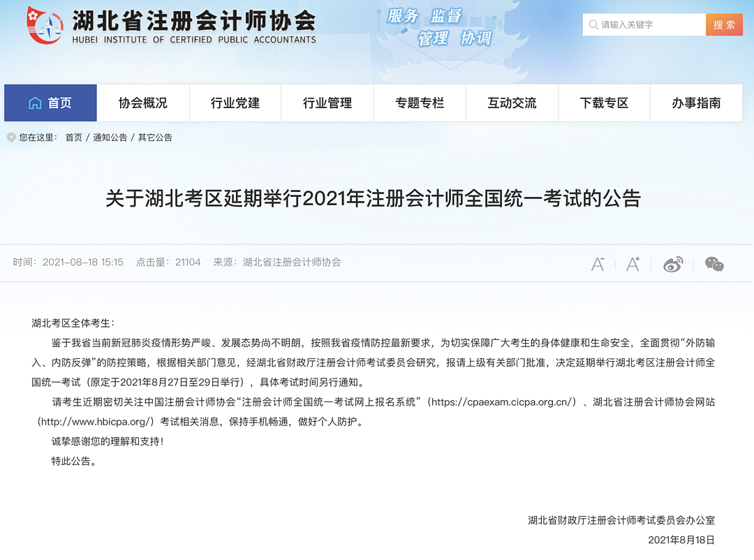Decrease font size with A- icon

[598, 264]
